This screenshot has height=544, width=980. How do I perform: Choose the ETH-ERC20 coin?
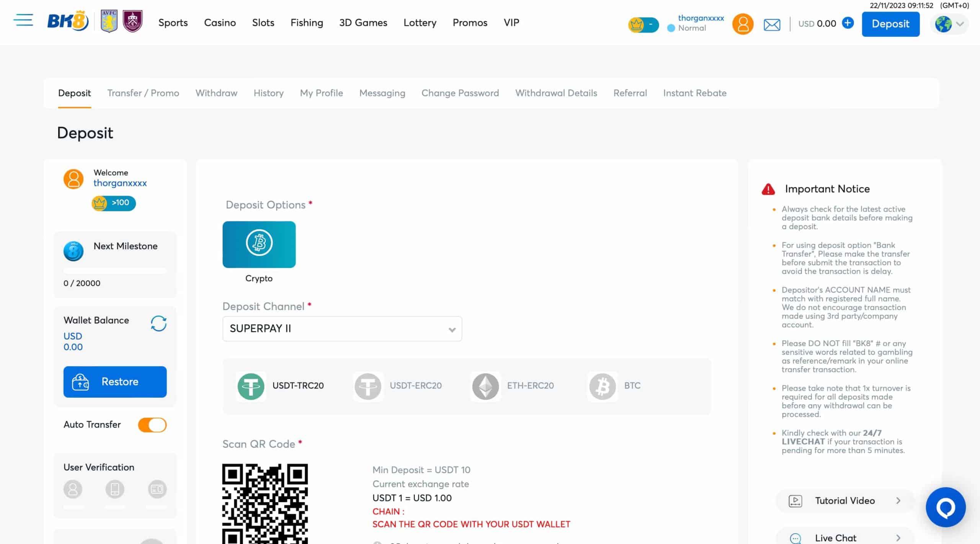click(513, 386)
